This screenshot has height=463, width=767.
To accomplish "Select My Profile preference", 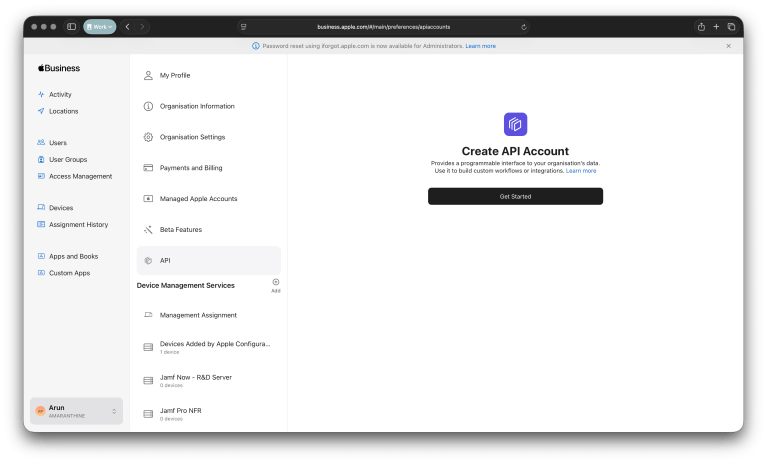I will tap(209, 75).
